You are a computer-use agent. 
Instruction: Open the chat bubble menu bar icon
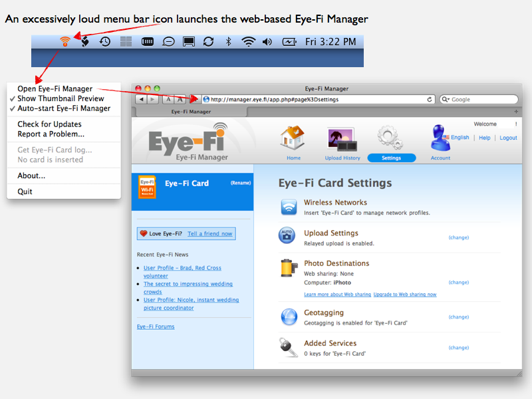click(168, 41)
